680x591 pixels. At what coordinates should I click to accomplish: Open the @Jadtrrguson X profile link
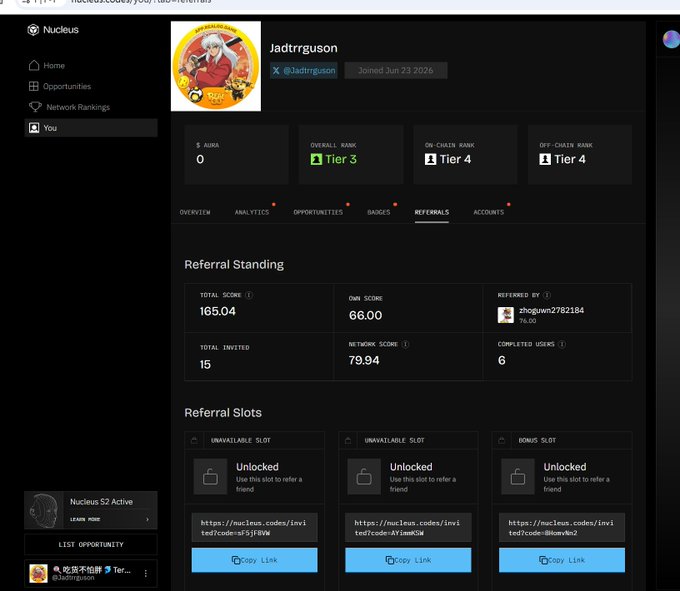(x=304, y=70)
